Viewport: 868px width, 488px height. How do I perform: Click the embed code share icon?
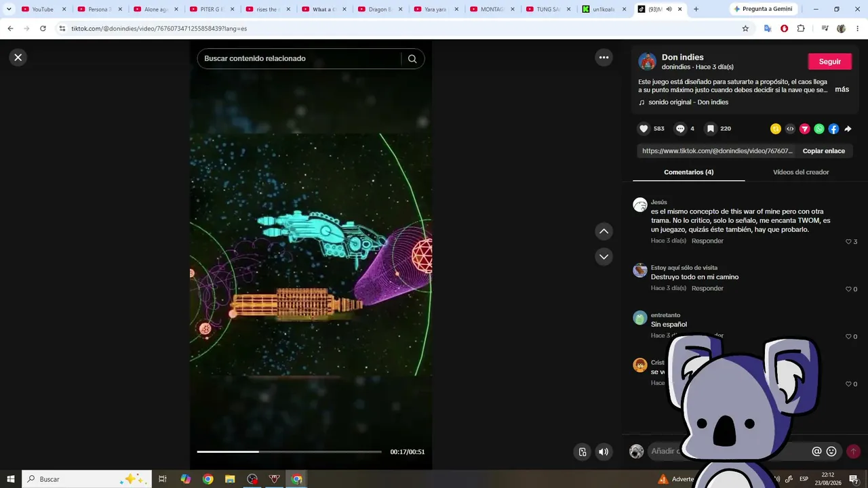tap(790, 129)
